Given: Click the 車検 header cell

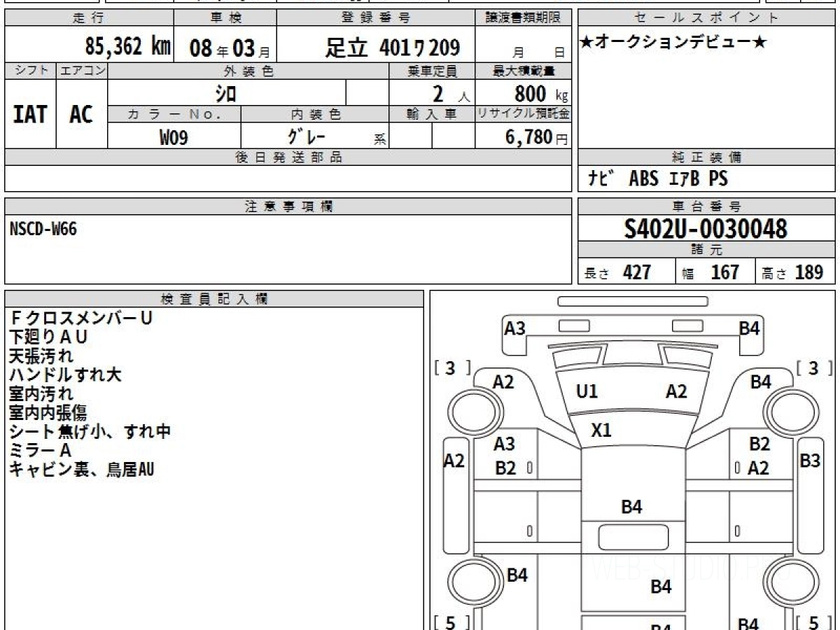Looking at the screenshot, I should click(225, 18).
